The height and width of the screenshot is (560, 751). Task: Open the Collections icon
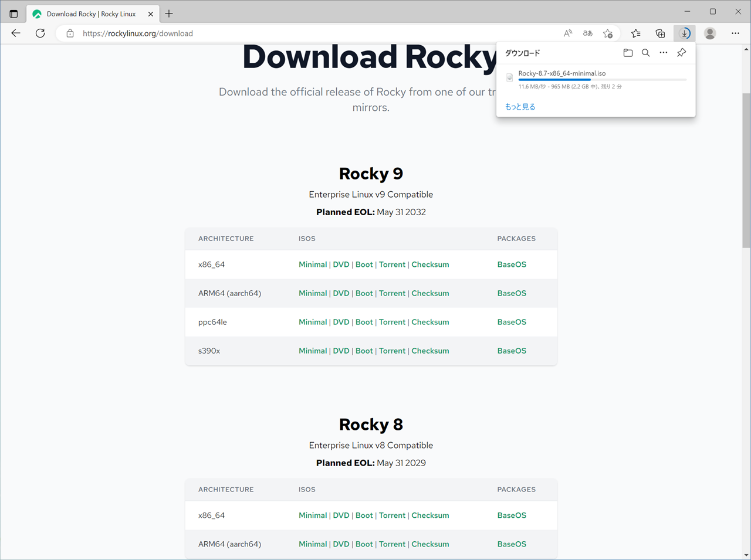tap(660, 33)
